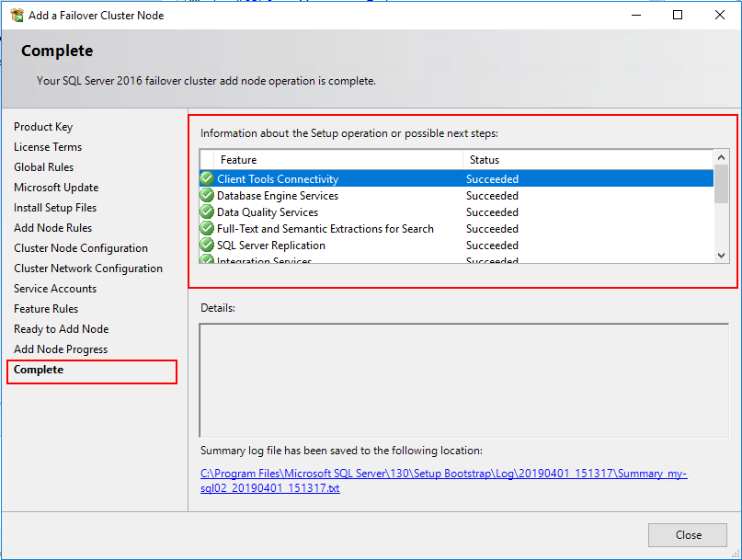Select the SQL Server Replication row
742x560 pixels.
[457, 245]
